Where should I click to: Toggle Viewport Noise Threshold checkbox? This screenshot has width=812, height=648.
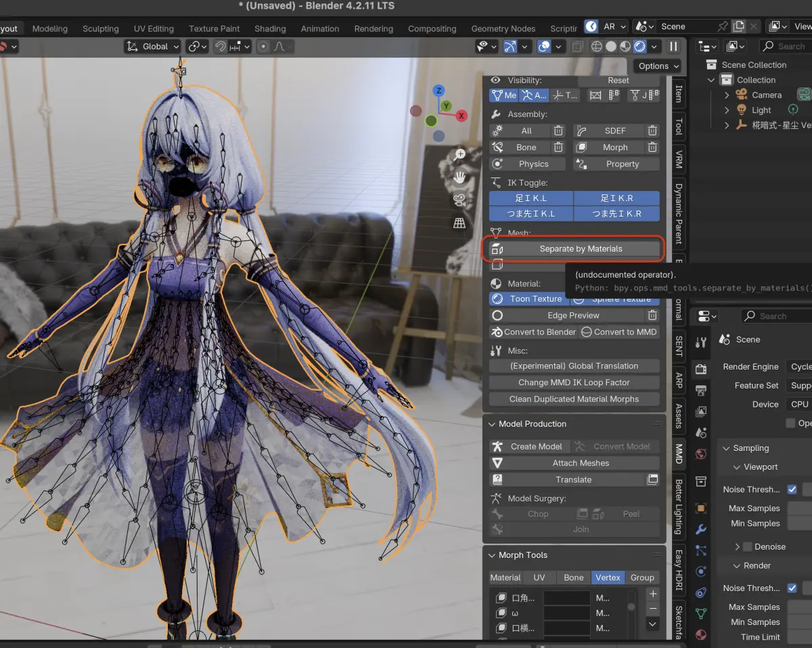(792, 490)
